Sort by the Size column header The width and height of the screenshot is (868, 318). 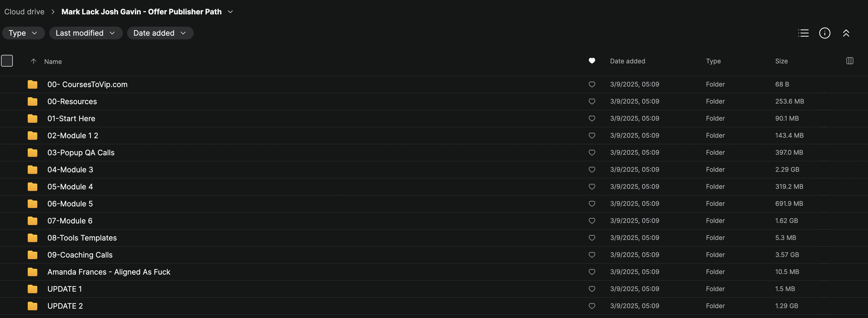tap(781, 61)
